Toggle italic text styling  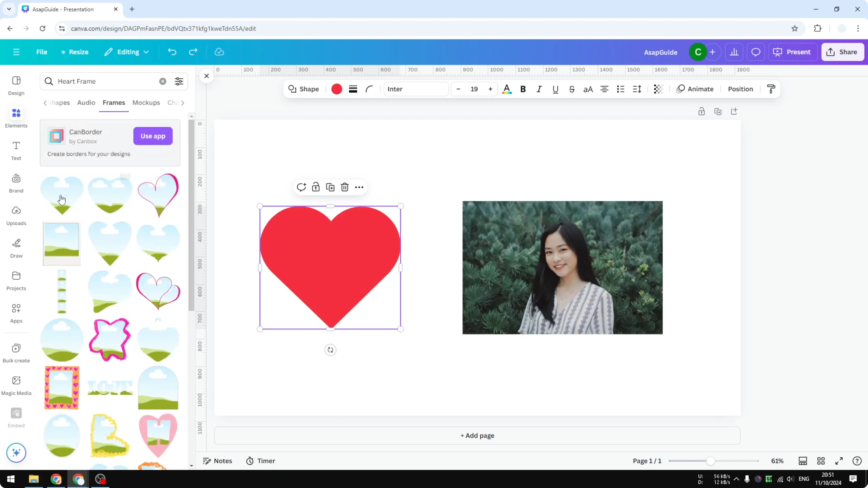coord(538,89)
